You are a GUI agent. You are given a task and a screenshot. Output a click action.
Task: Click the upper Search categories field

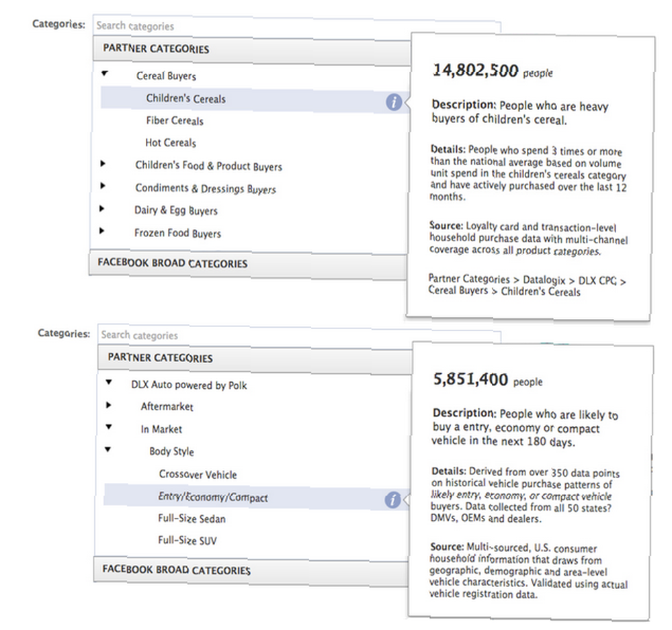click(296, 26)
